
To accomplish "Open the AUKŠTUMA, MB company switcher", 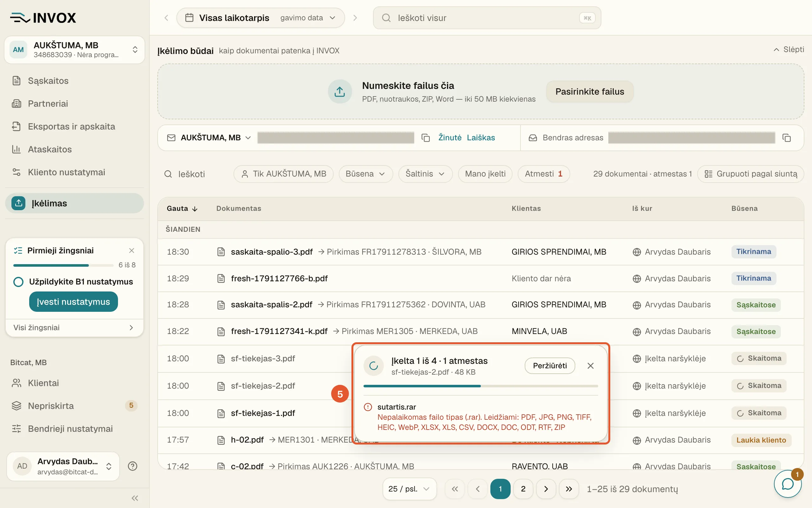I will [x=75, y=50].
